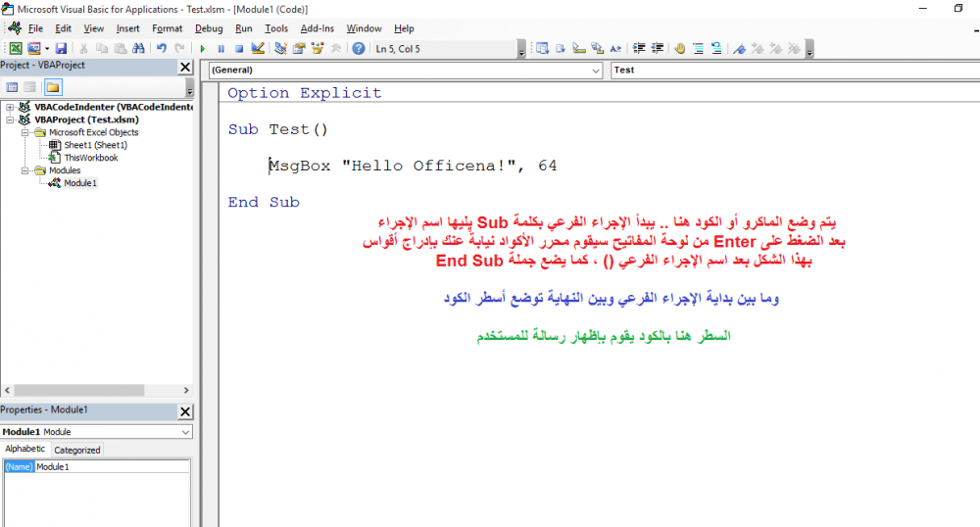Click the Next Bookmark icon
This screenshot has width=980, height=527.
pos(758,49)
